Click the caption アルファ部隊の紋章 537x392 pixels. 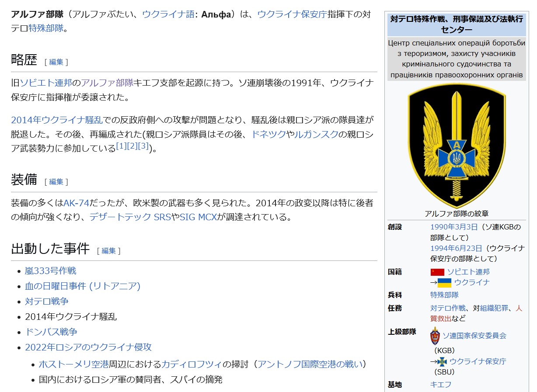(457, 214)
